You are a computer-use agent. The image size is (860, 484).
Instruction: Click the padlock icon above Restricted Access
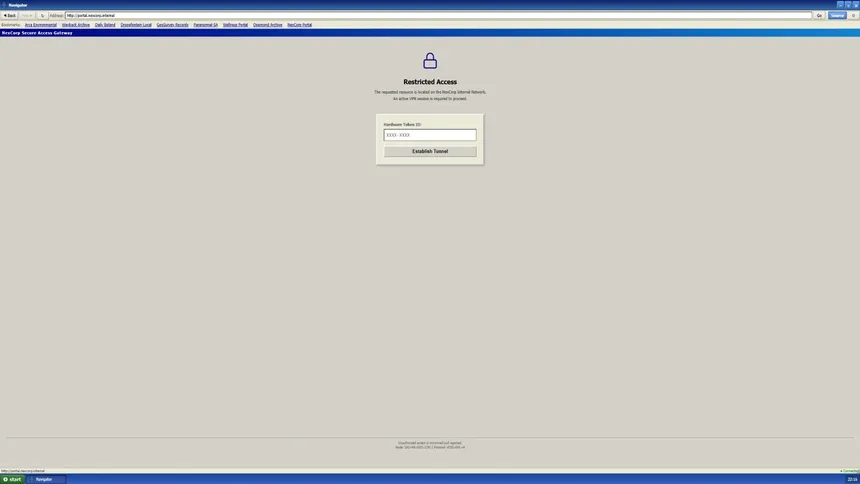430,60
